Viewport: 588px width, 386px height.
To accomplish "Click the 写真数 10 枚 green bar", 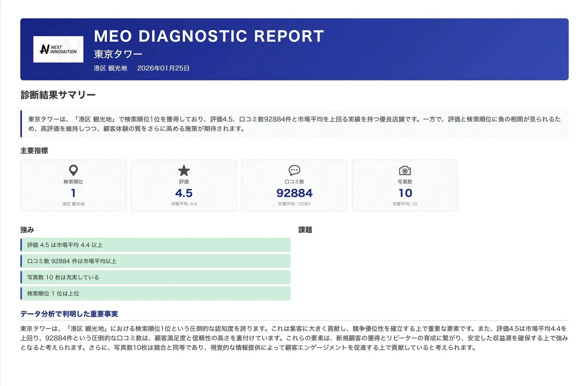I will (x=155, y=277).
